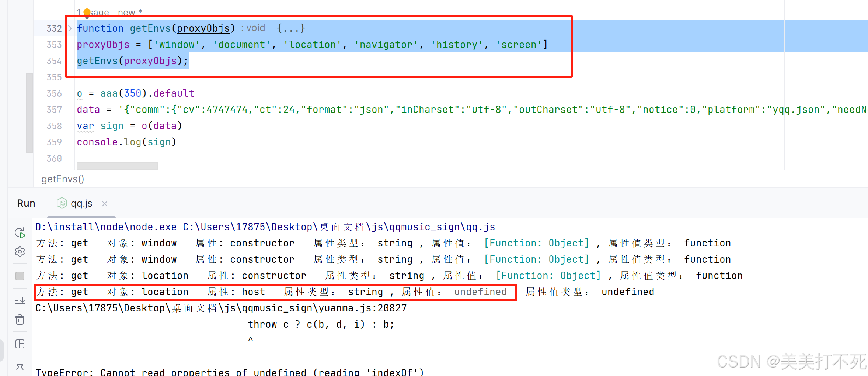This screenshot has width=868, height=376.
Task: Click the 'throw c ? c(b, d, i) : b;' line
Action: (x=321, y=324)
